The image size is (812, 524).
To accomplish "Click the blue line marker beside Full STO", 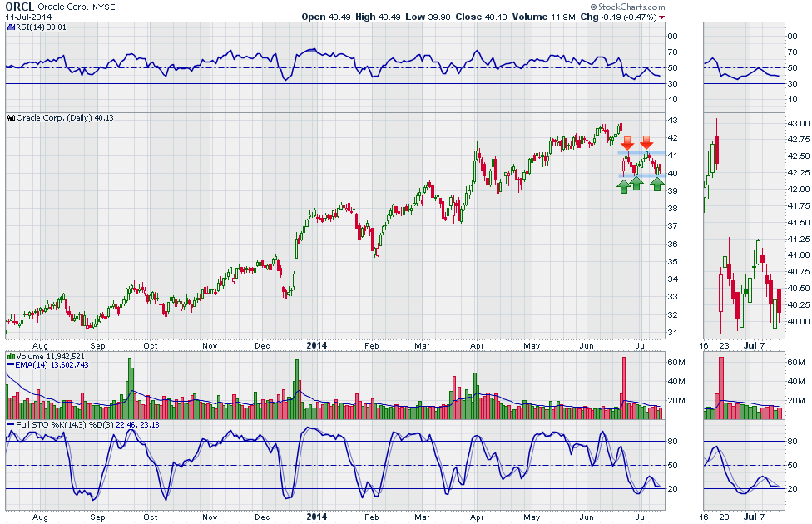I will [11, 424].
